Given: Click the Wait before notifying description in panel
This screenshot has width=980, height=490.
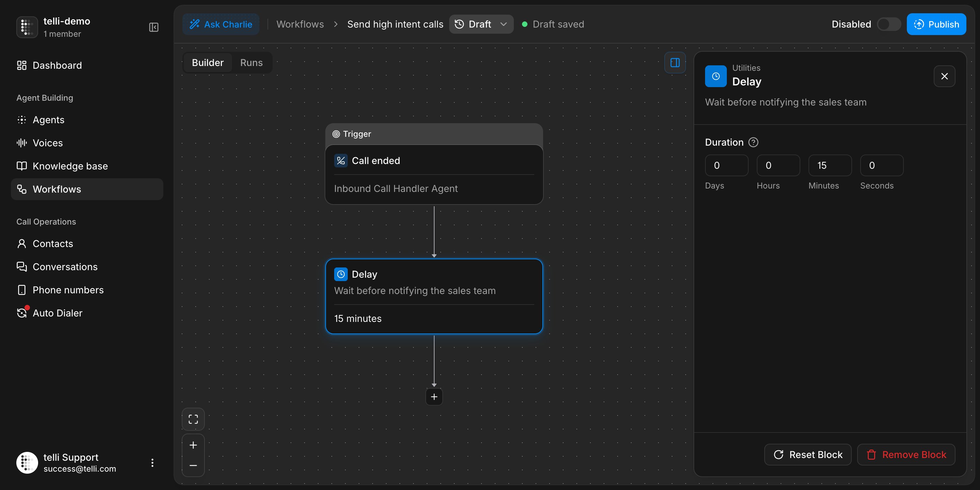Looking at the screenshot, I should tap(786, 102).
